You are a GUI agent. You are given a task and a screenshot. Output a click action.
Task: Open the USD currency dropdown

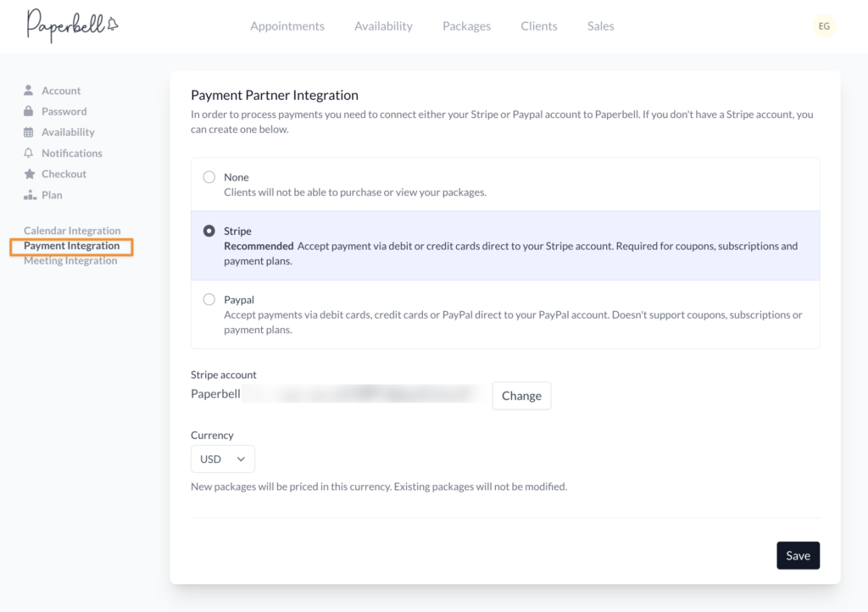click(x=222, y=459)
